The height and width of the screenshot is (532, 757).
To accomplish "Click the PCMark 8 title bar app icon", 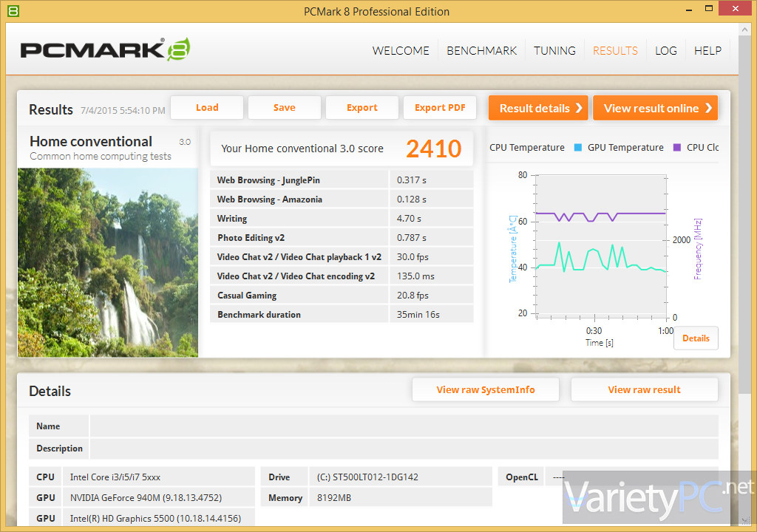I will [13, 11].
